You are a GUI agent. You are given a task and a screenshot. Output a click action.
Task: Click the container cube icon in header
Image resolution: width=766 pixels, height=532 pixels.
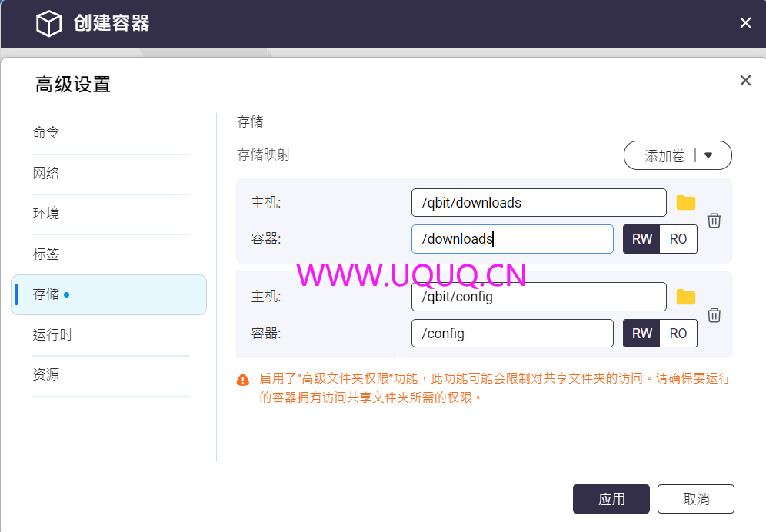tap(49, 24)
